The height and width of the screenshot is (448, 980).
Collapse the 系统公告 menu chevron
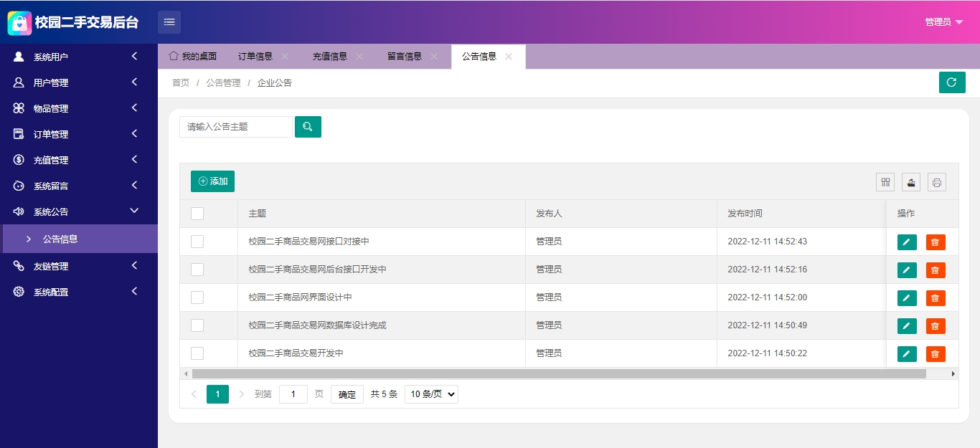(x=134, y=211)
